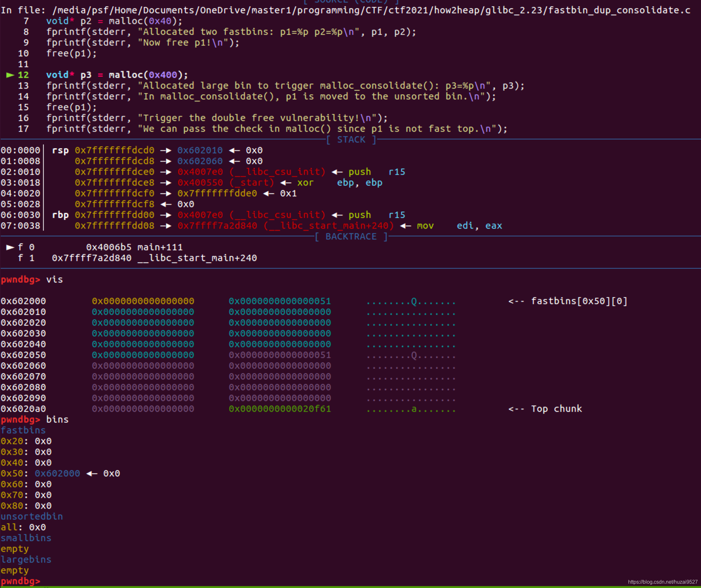Click top chunk size 0x0000000000020f61

coord(280,409)
